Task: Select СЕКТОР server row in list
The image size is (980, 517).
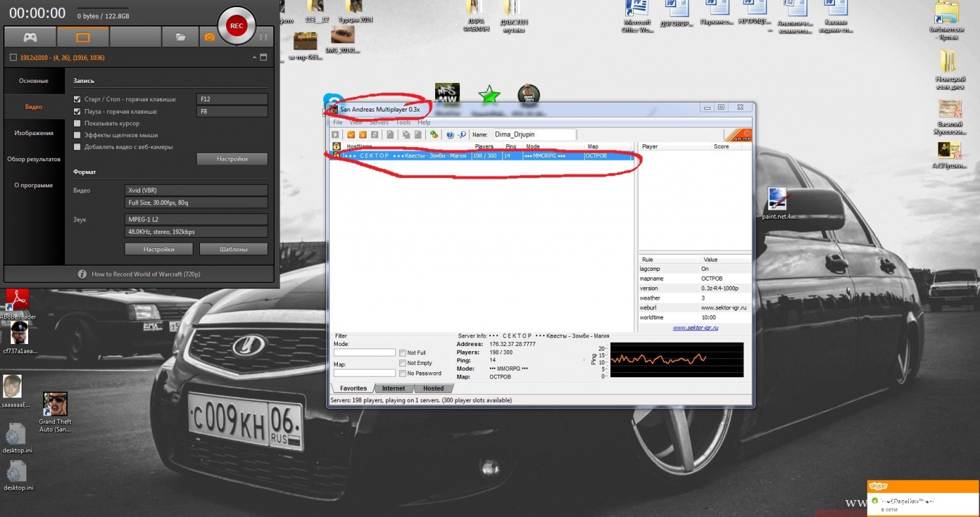Action: 482,156
